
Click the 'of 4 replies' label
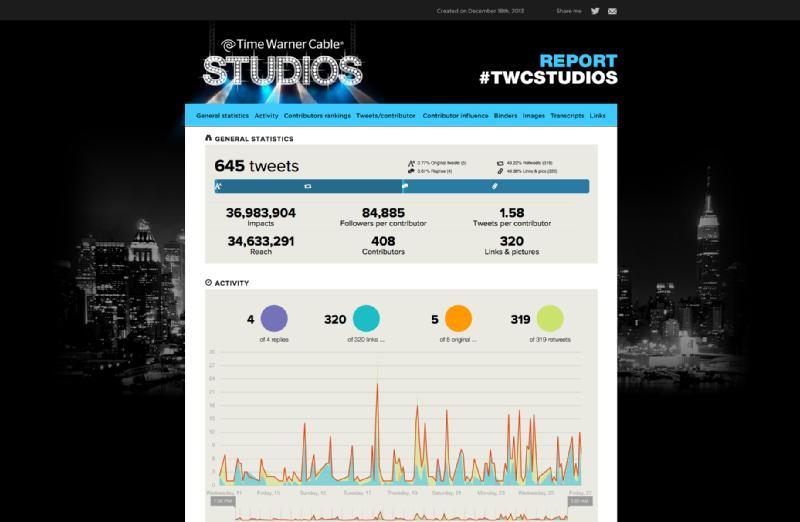click(x=274, y=340)
